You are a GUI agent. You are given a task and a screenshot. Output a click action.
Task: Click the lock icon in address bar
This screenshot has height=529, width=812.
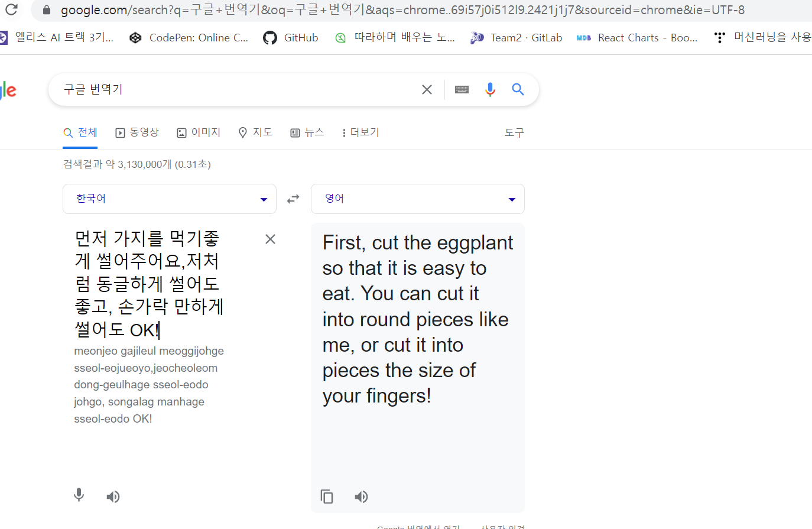pyautogui.click(x=47, y=10)
